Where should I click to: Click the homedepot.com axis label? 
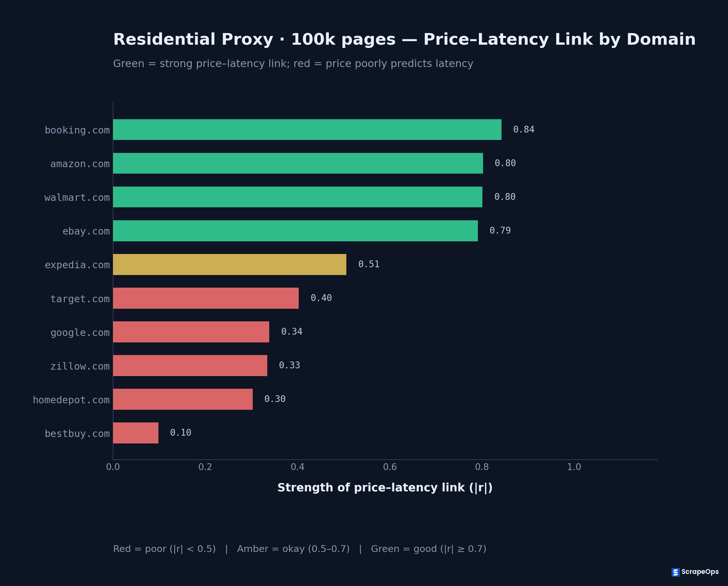[x=71, y=400]
